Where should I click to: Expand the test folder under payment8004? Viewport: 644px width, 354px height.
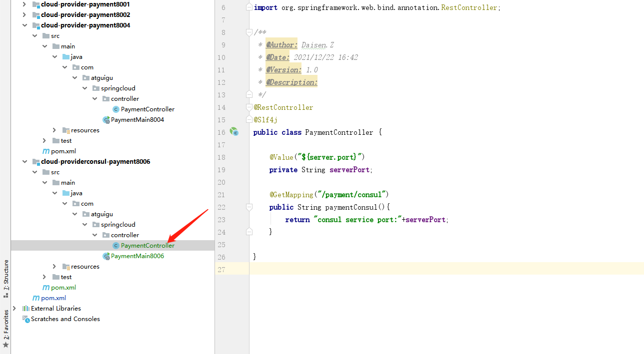(x=44, y=141)
